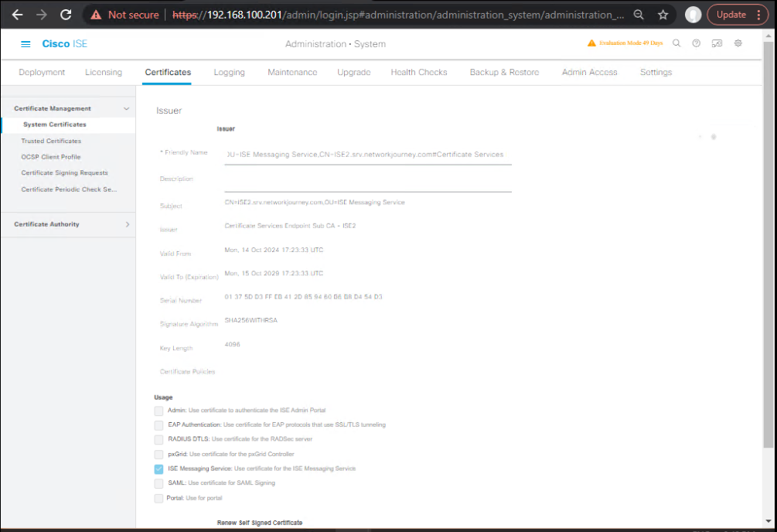Click the Friendly Name input field
The width and height of the screenshot is (777, 532).
(368, 155)
